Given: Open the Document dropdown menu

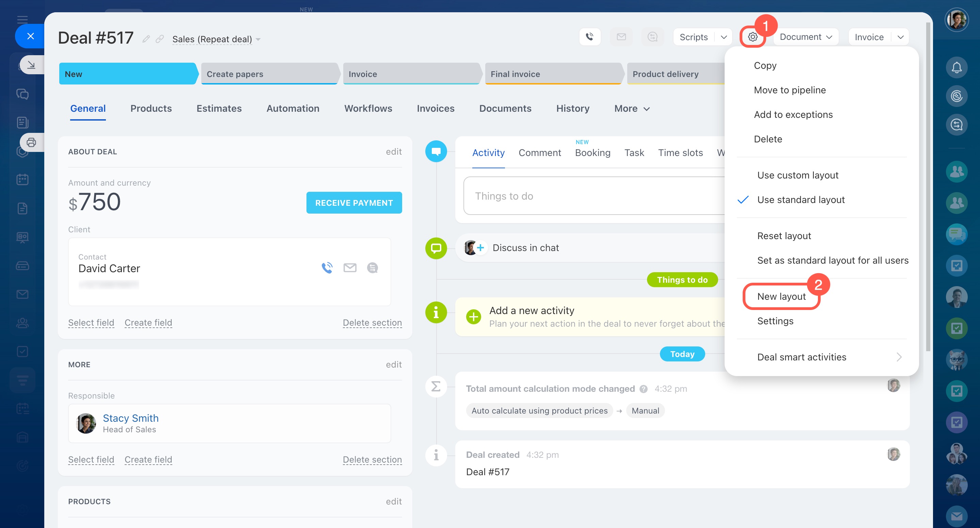Looking at the screenshot, I should coord(805,37).
